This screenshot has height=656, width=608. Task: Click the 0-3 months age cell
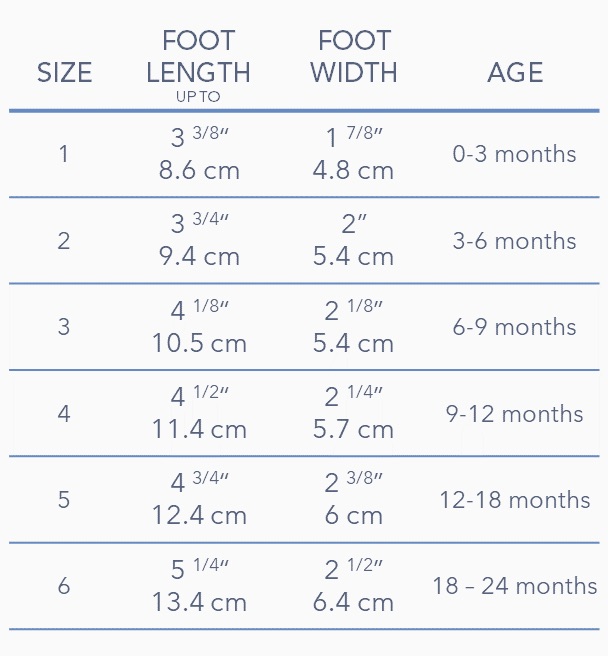pos(514,154)
